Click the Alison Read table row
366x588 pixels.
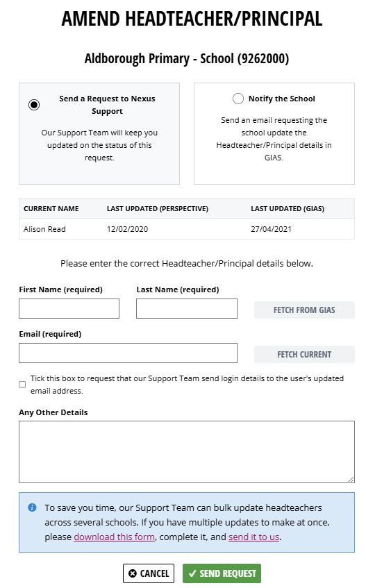tap(187, 229)
